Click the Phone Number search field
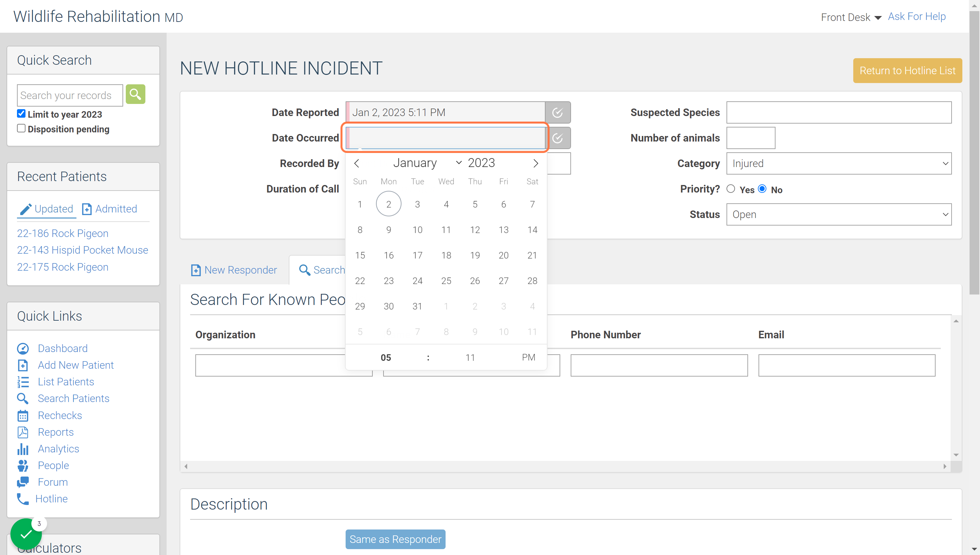The height and width of the screenshot is (555, 980). (x=659, y=365)
